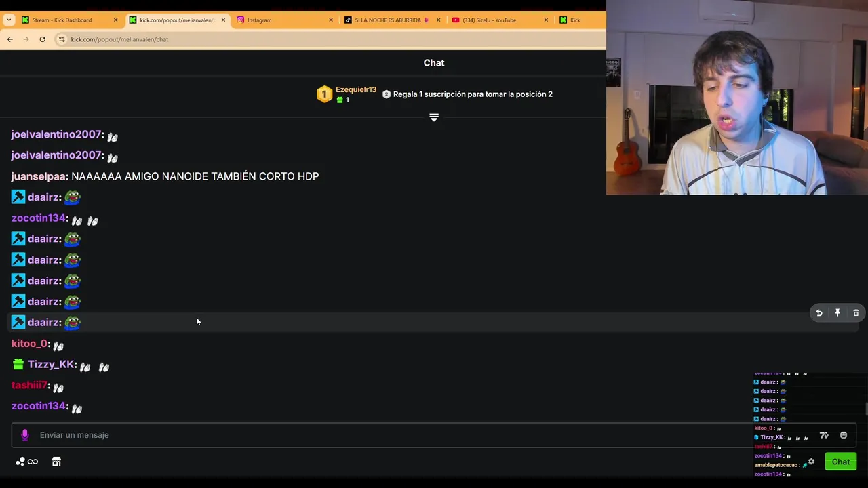
Task: Go back to the previous page
Action: click(9, 39)
